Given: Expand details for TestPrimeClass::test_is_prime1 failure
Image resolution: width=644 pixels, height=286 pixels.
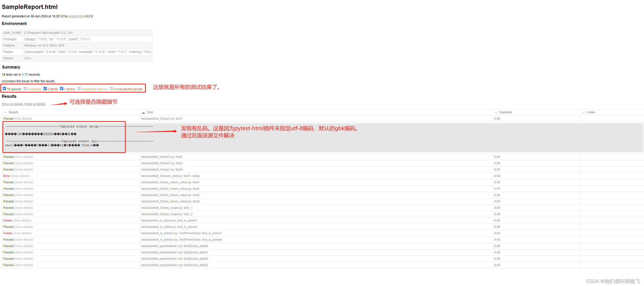Looking at the screenshot, I should pyautogui.click(x=22, y=233).
